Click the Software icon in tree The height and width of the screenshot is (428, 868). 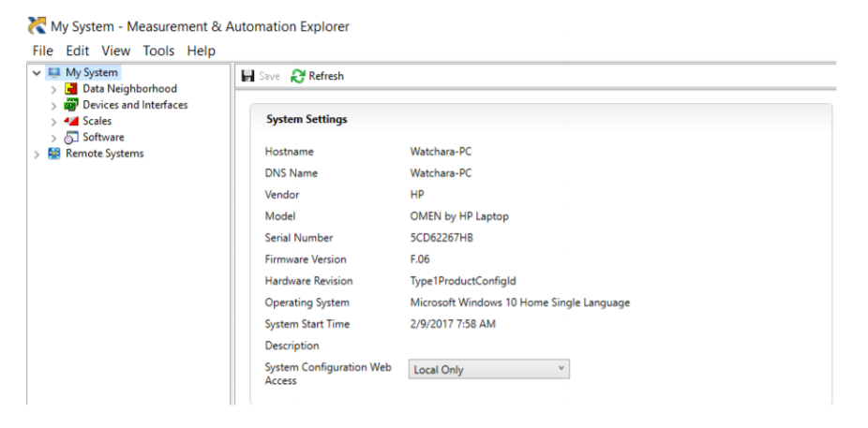coord(71,138)
